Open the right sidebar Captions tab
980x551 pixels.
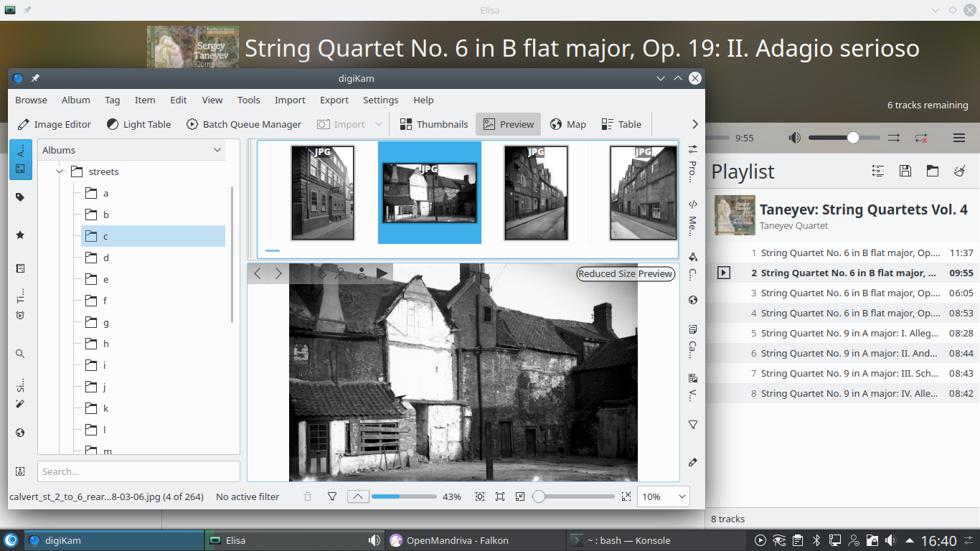pos(692,342)
